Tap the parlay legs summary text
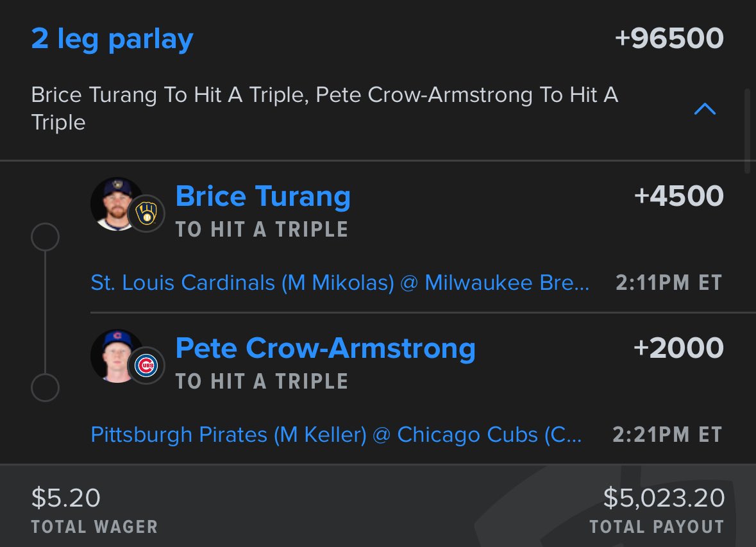 [324, 108]
